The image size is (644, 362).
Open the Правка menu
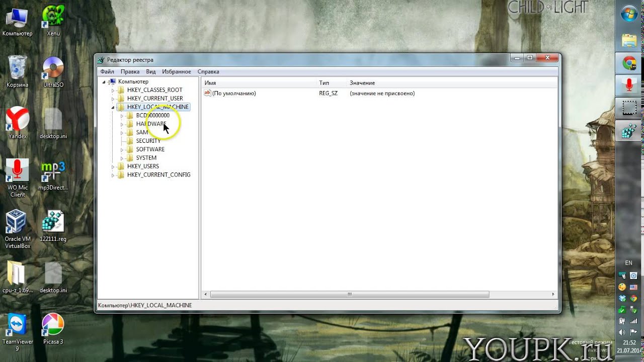click(x=130, y=71)
